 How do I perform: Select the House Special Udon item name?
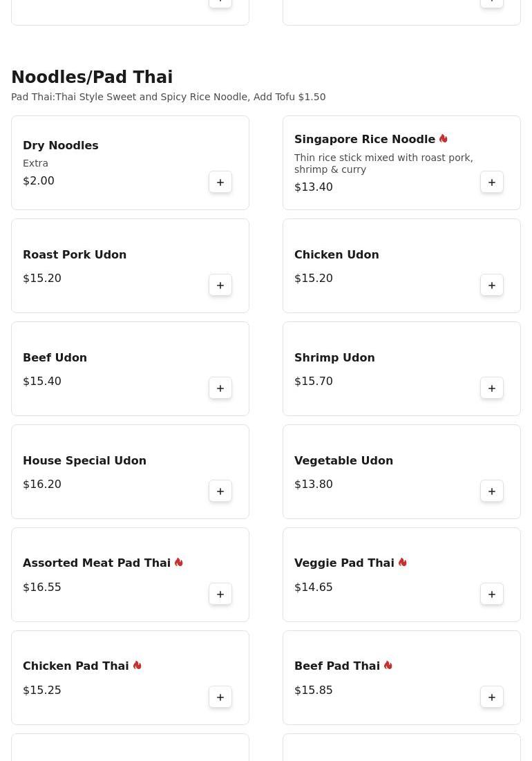click(x=84, y=461)
